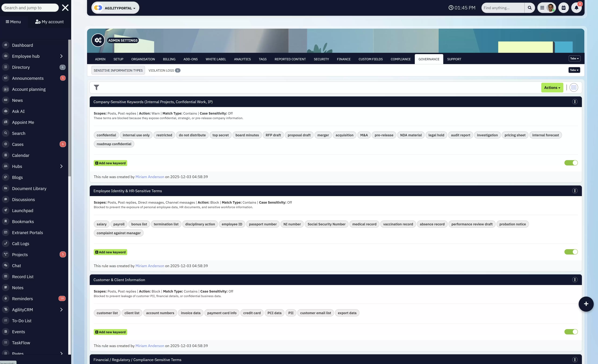This screenshot has height=364, width=598.
Task: Click the calendar icon in top bar
Action: [563, 8]
